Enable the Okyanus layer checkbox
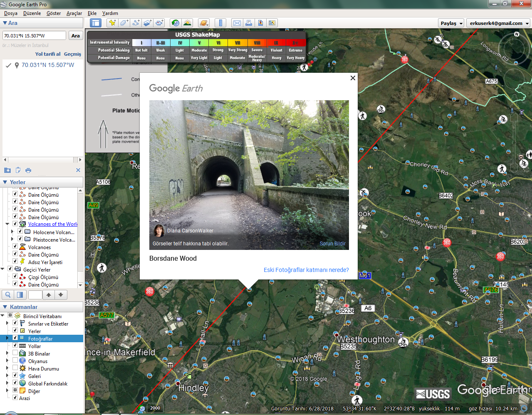The image size is (532, 415). [15, 360]
